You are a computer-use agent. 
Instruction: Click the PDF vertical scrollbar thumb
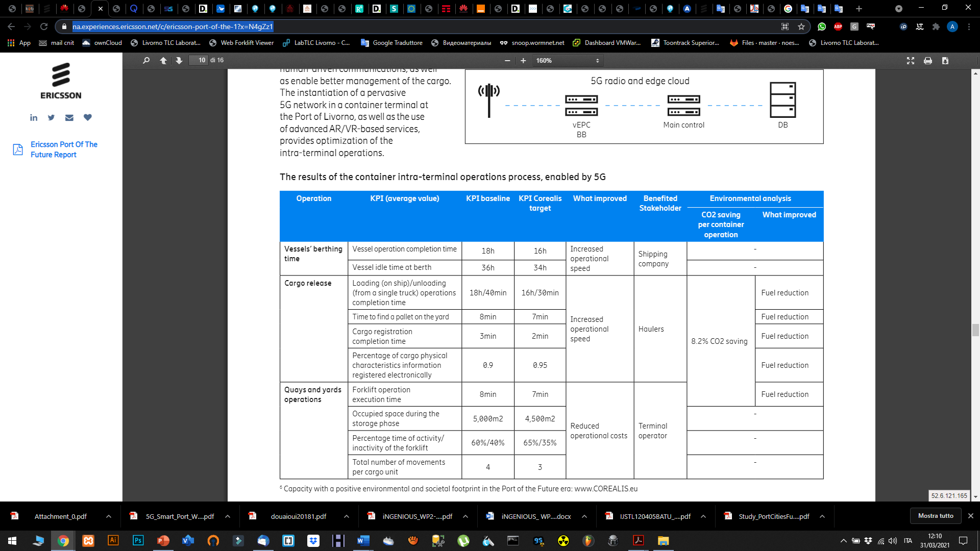coord(975,330)
